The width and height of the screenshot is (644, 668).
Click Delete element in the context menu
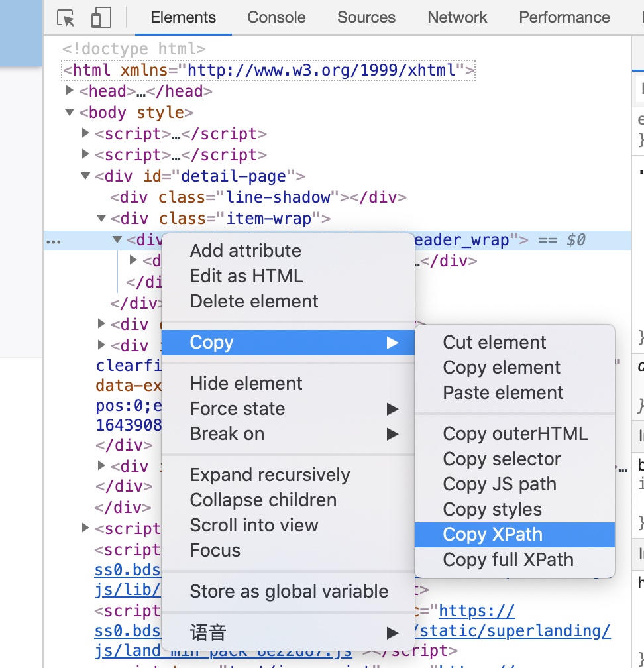click(254, 301)
